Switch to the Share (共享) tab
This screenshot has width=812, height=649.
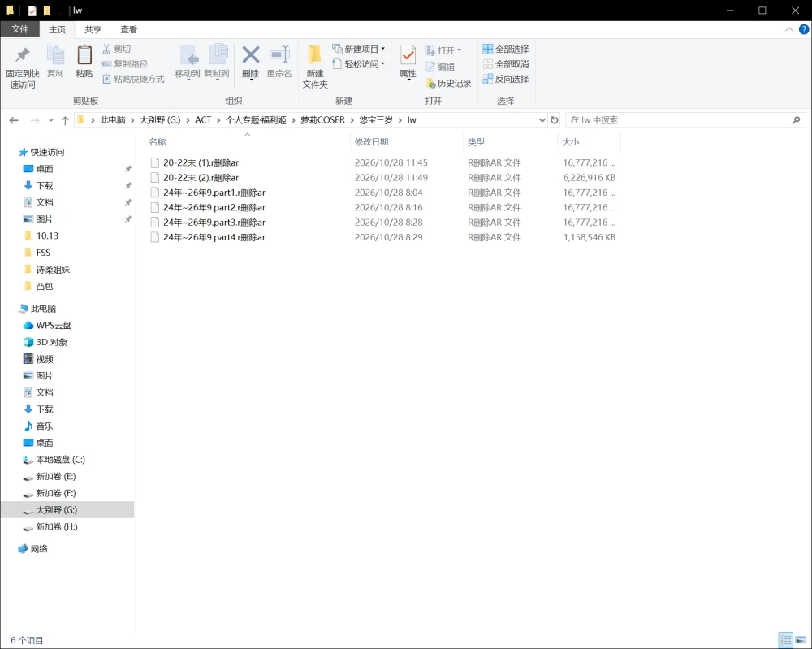coord(93,29)
